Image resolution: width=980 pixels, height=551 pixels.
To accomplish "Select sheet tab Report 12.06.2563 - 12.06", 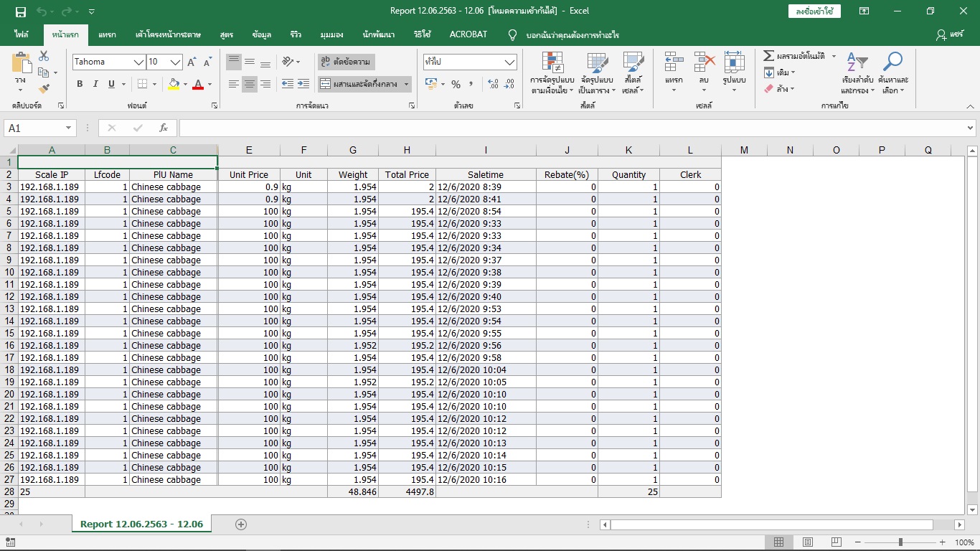I will (141, 524).
